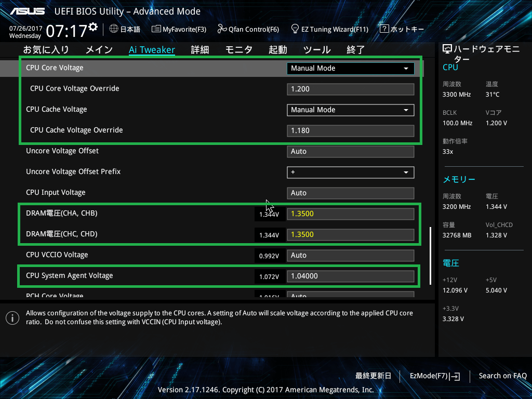Click the 12.096 V reading

tap(455, 290)
